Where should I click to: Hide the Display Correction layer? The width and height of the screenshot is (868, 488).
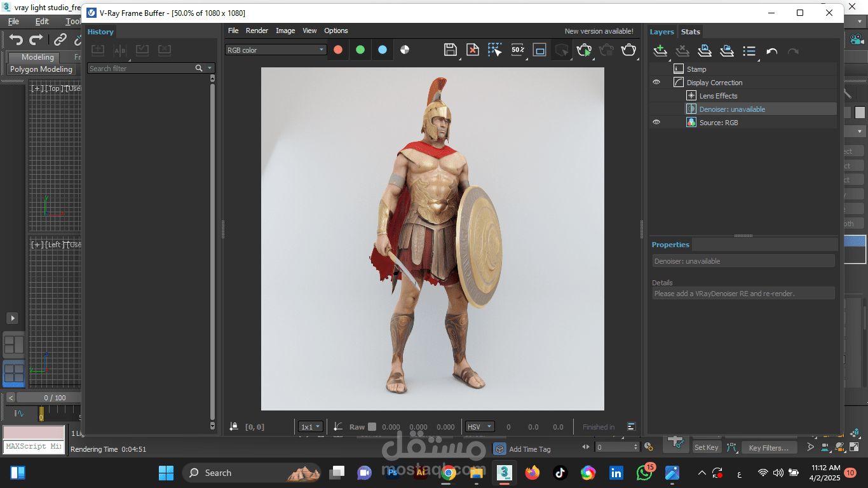(x=656, y=83)
